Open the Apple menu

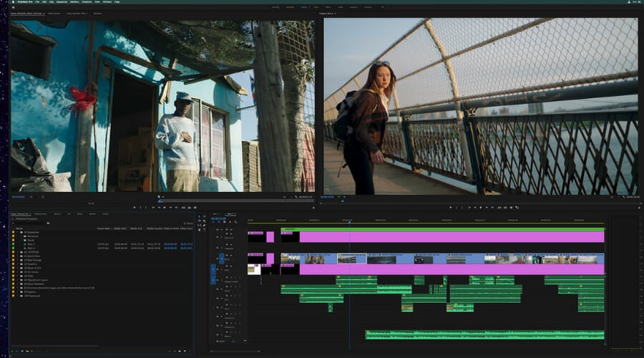13,2
